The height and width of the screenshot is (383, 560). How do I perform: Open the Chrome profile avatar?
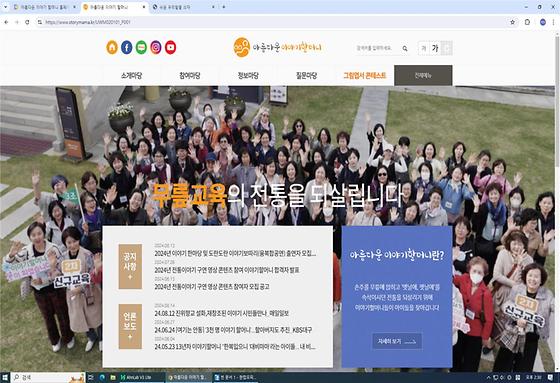[542, 22]
